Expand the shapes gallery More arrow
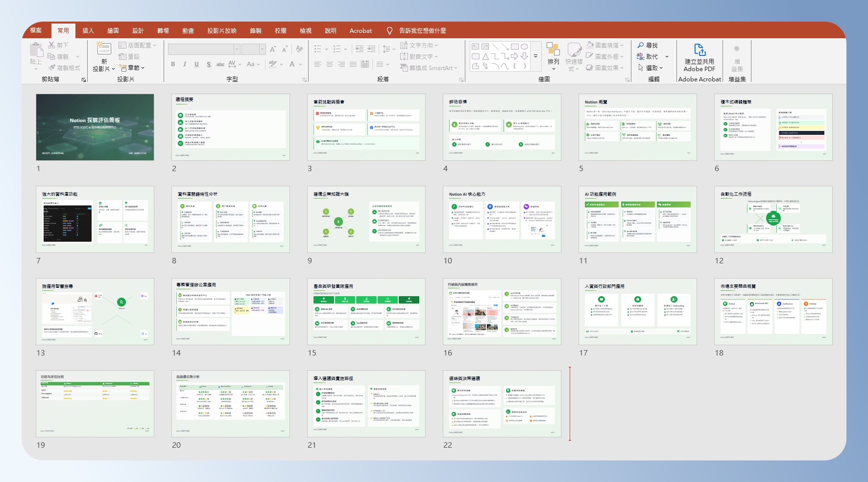Screen dimensions: 868x482 point(535,56)
